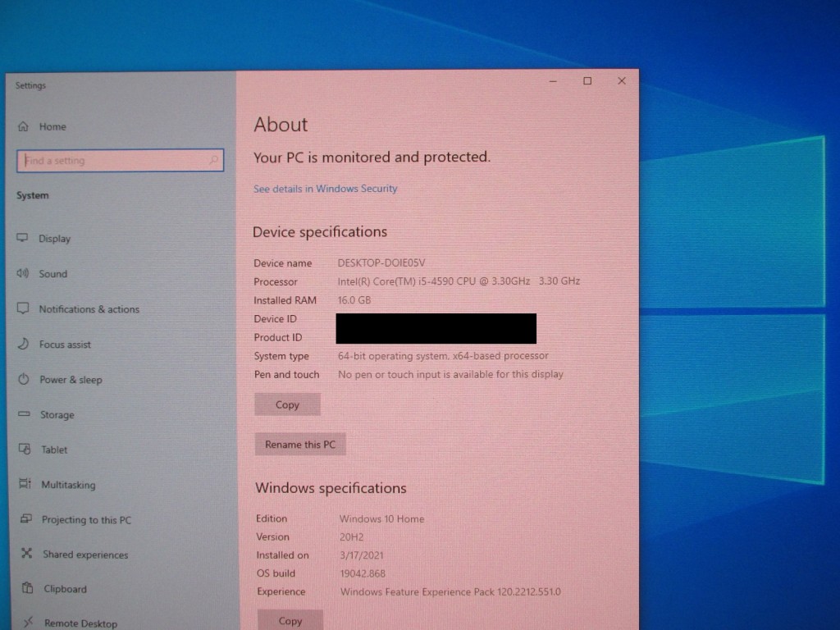Click the Edition label
840x630 pixels.
click(x=272, y=518)
